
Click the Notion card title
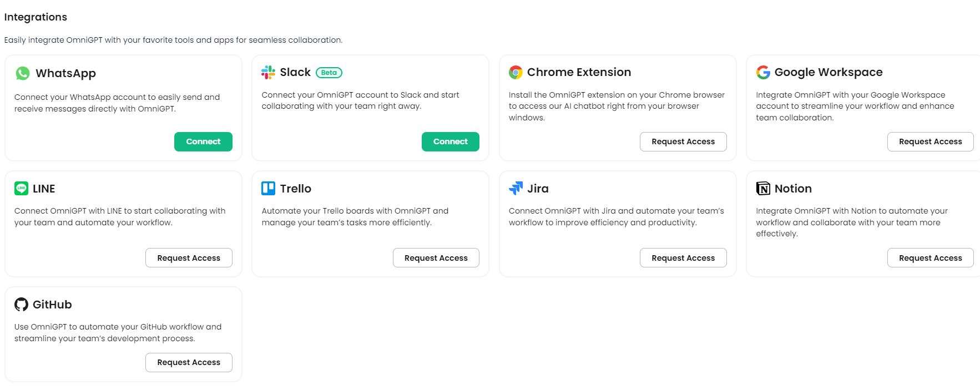793,189
